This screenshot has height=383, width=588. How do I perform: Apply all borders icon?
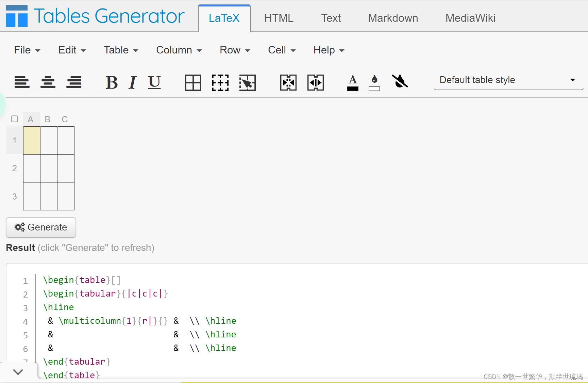click(193, 82)
